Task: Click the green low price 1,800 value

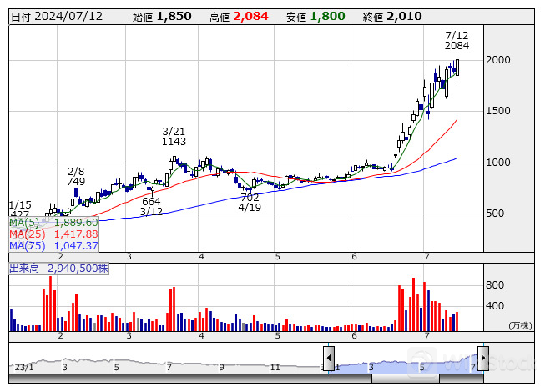Action: (326, 16)
